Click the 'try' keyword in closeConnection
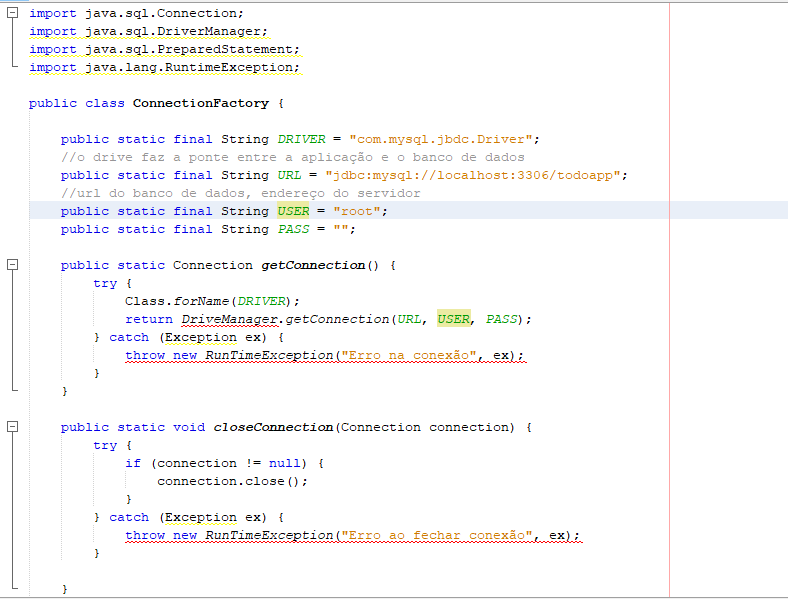The image size is (788, 599). [105, 445]
